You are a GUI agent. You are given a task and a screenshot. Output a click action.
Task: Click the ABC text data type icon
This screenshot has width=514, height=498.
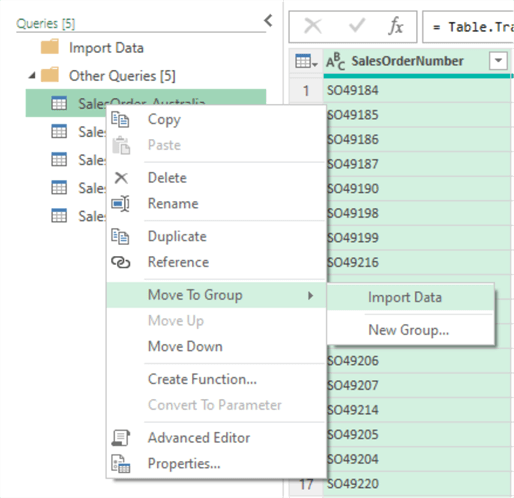335,61
